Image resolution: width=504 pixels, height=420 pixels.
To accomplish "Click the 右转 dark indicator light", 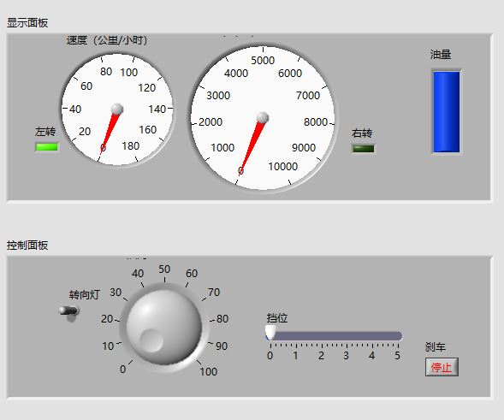I will click(x=364, y=149).
